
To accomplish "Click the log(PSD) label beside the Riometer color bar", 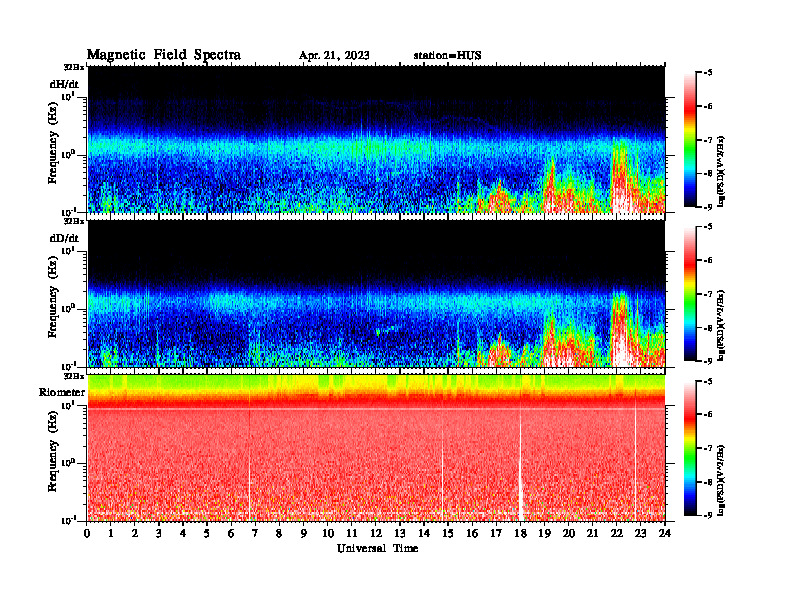I will pyautogui.click(x=722, y=480).
